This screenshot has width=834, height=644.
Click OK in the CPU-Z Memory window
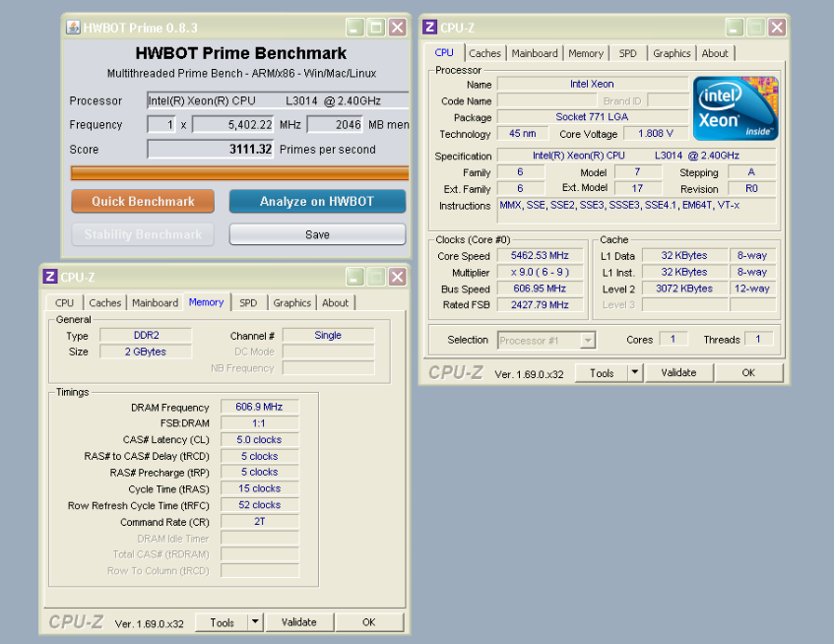(368, 622)
